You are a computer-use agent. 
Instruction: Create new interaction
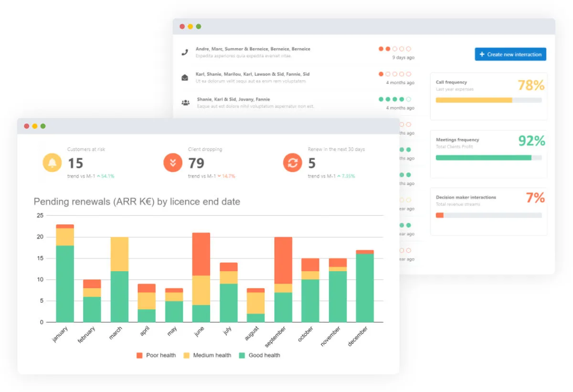pyautogui.click(x=510, y=54)
